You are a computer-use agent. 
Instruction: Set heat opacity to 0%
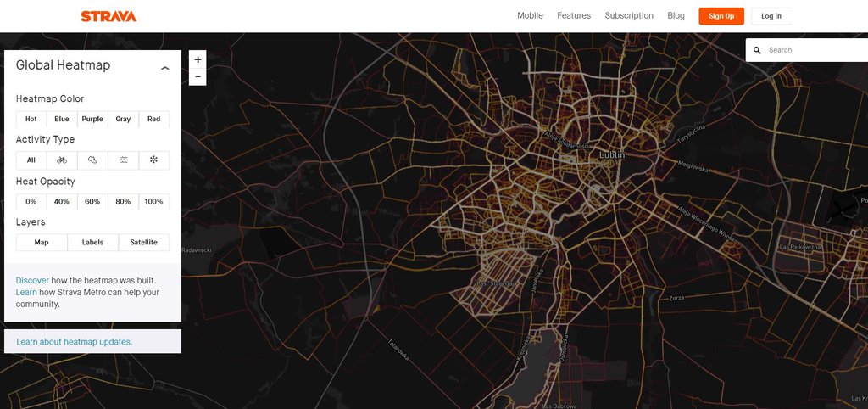pyautogui.click(x=31, y=202)
